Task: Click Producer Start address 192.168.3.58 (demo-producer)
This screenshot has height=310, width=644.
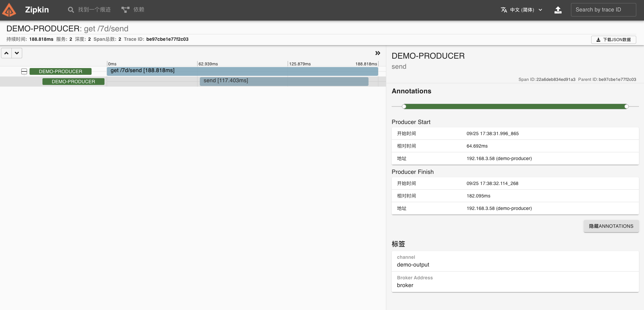Action: (499, 158)
